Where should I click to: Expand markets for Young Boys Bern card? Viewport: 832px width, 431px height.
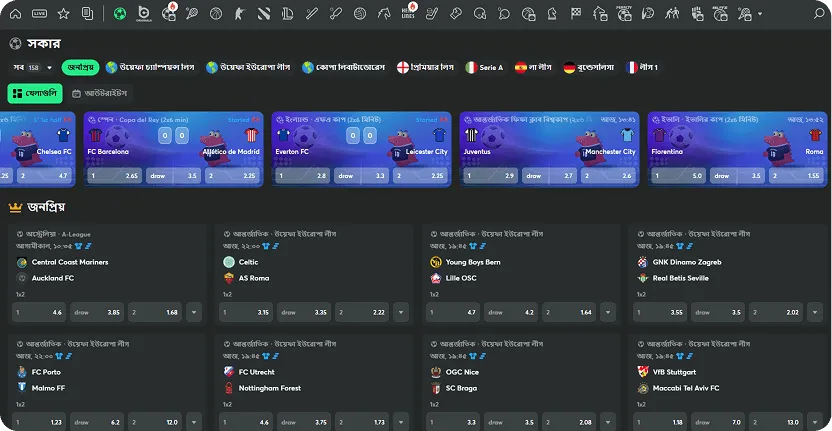[608, 313]
